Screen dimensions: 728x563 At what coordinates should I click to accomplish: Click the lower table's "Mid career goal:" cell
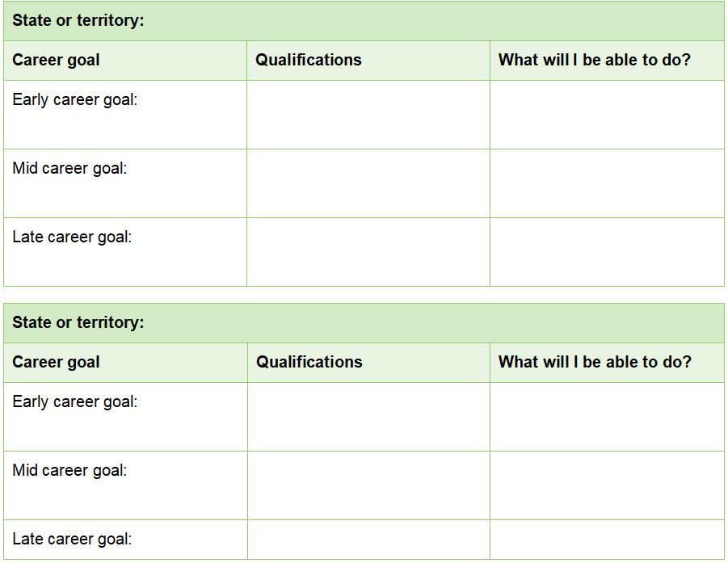coord(125,485)
